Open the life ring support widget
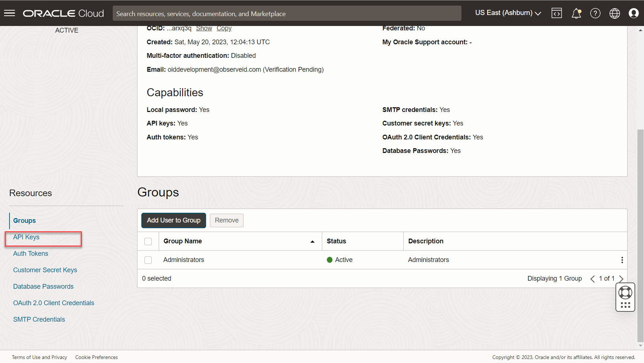The height and width of the screenshot is (363, 644). [x=625, y=293]
